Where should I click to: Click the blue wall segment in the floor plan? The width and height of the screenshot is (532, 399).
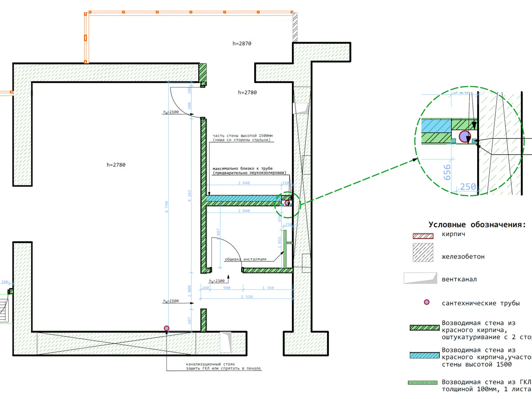click(243, 199)
